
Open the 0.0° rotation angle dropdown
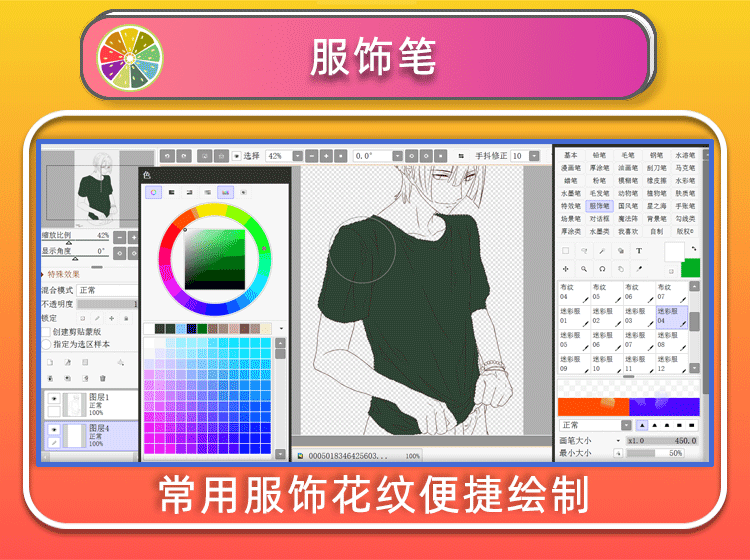[x=397, y=156]
